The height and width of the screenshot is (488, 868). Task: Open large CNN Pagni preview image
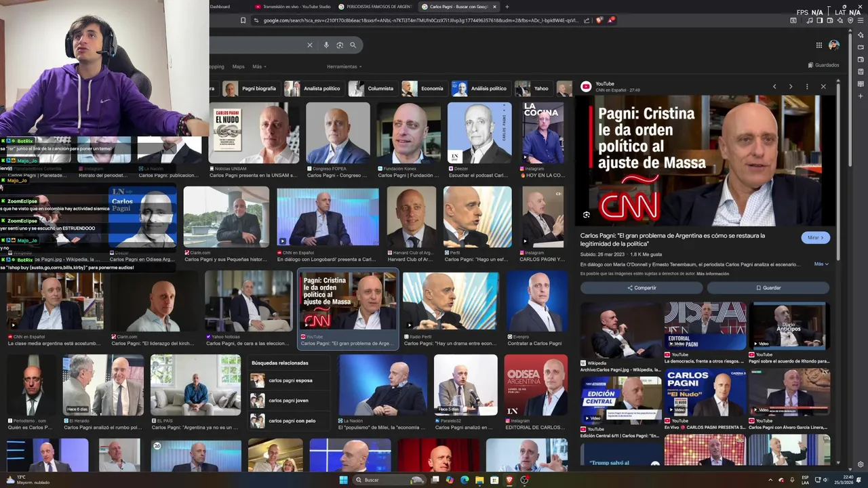[x=705, y=160]
